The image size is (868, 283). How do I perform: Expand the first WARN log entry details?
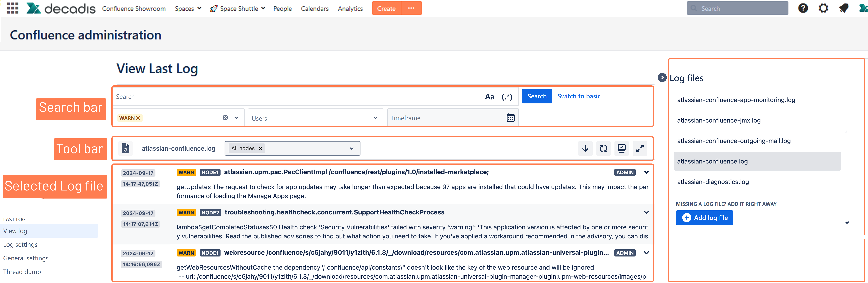pos(646,172)
